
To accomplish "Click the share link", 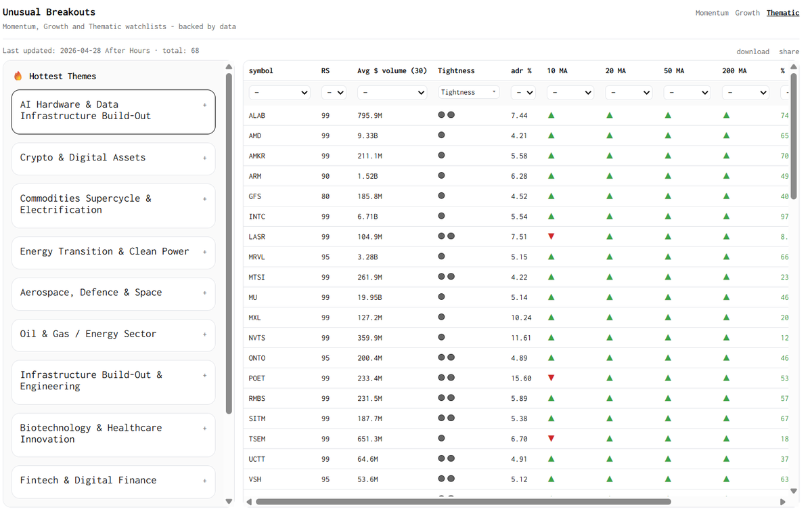I will [x=789, y=51].
